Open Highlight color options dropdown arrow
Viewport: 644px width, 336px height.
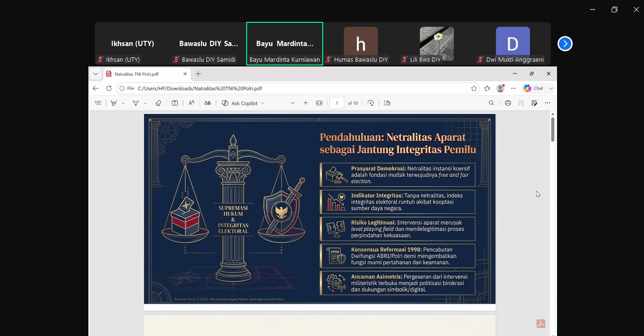123,103
